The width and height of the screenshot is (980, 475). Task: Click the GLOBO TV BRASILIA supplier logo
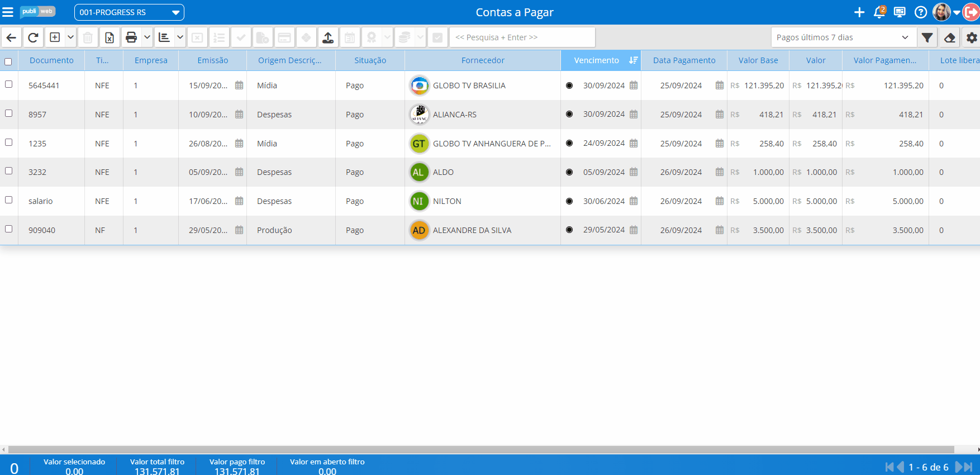tap(419, 85)
